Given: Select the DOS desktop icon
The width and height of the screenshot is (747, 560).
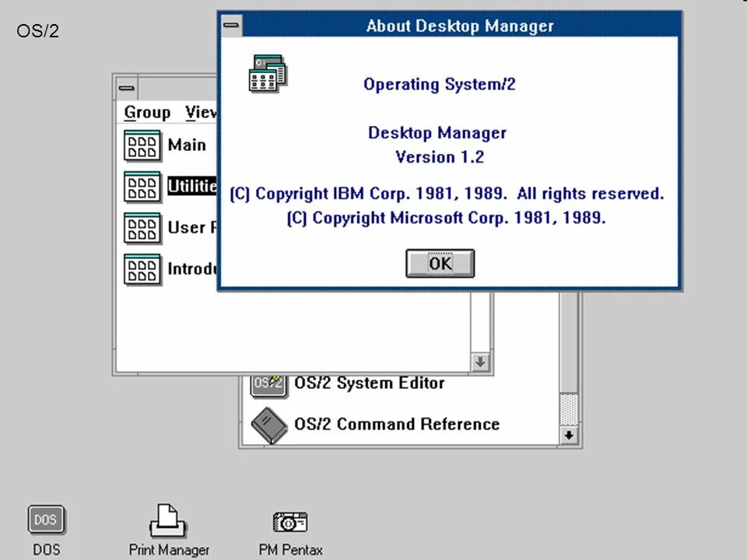Looking at the screenshot, I should click(46, 520).
